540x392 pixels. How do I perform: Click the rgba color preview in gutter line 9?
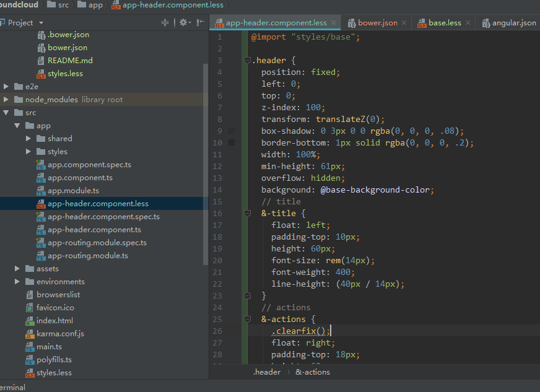232,131
